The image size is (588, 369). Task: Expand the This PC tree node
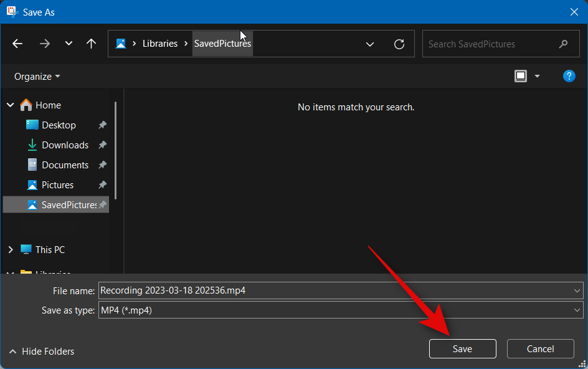pos(11,249)
